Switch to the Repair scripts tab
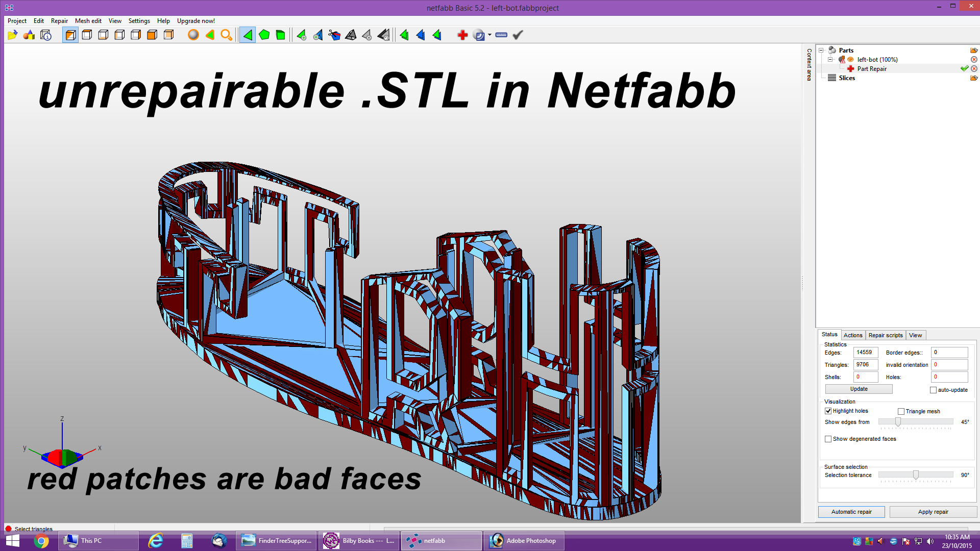 click(x=886, y=335)
